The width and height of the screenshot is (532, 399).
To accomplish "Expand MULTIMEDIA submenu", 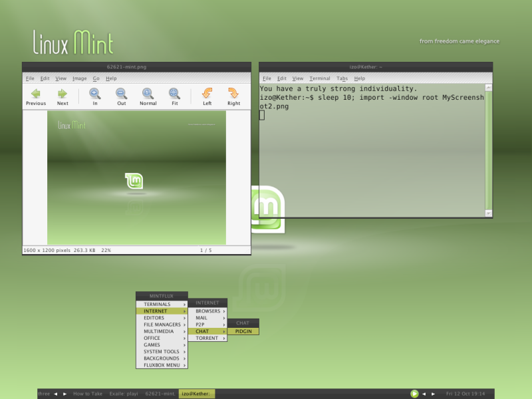I will pos(162,331).
